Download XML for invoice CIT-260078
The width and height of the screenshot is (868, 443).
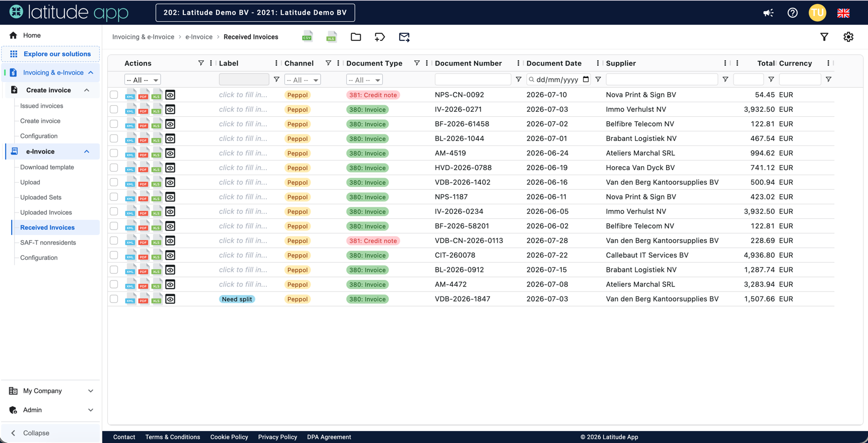click(130, 256)
